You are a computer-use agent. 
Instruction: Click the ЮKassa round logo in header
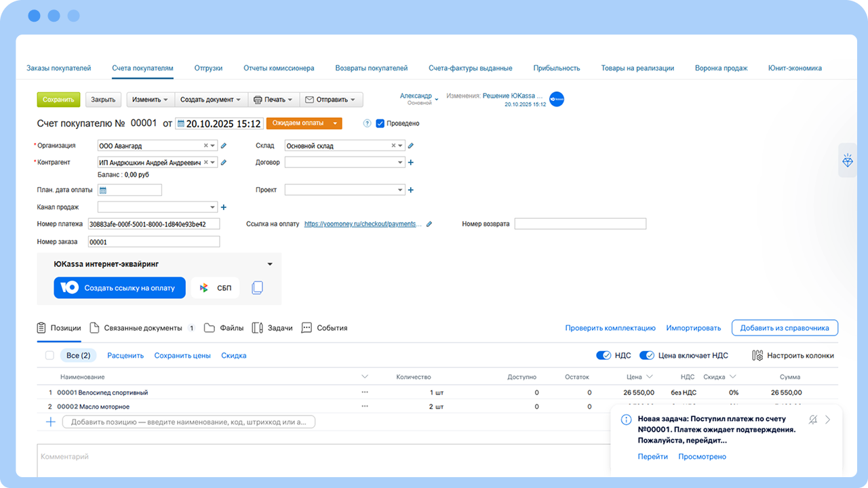(557, 100)
